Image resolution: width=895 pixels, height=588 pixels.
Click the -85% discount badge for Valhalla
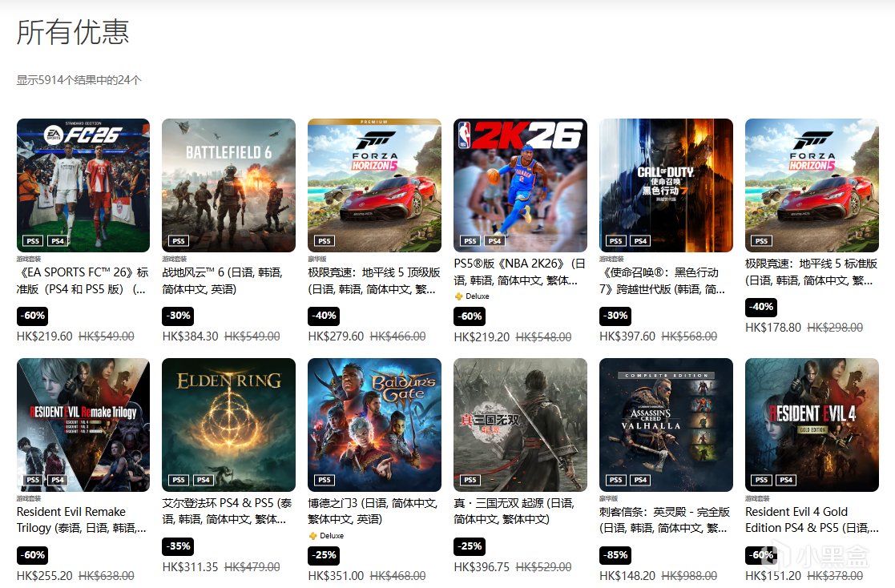[615, 555]
